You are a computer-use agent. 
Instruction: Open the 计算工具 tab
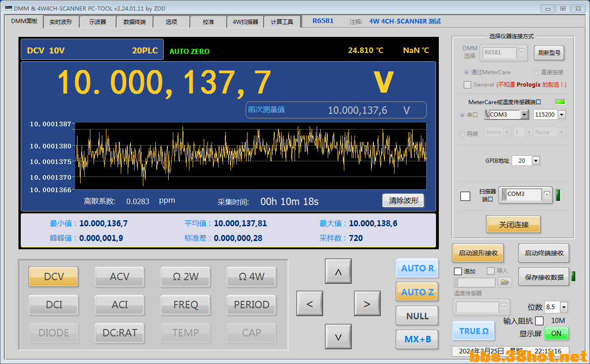click(282, 22)
